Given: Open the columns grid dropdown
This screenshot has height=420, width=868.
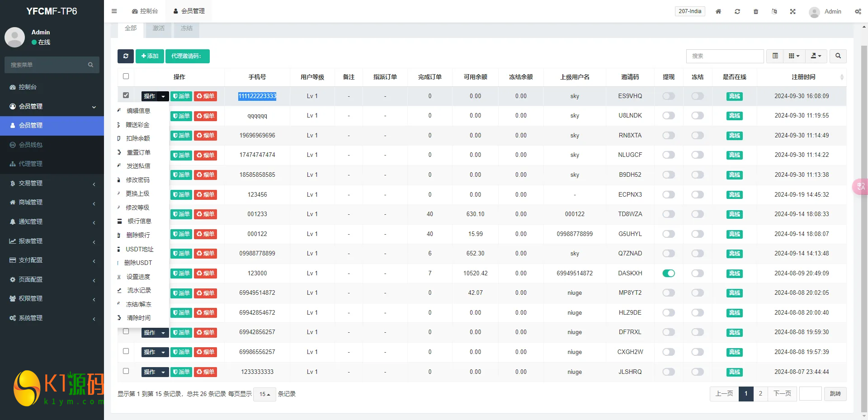Looking at the screenshot, I should (x=794, y=56).
